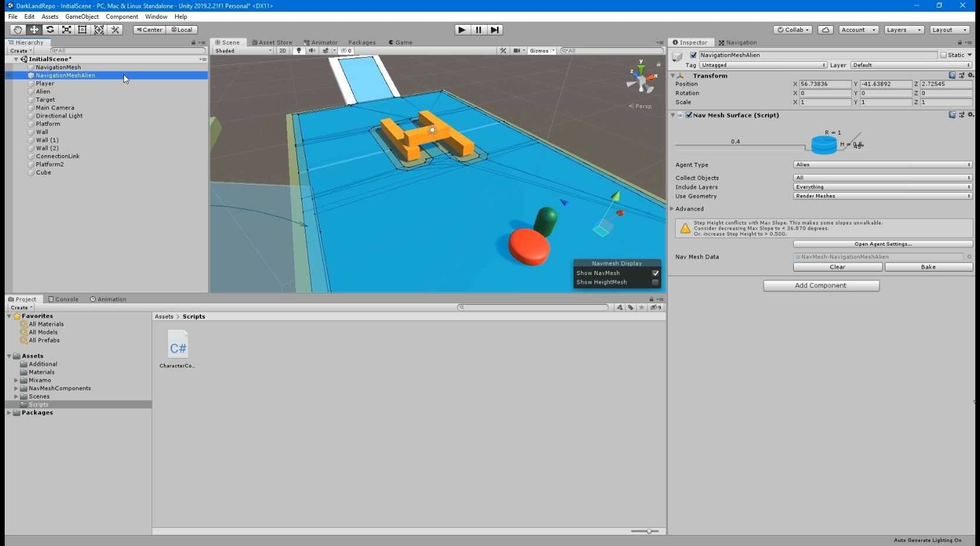Open the GameObject menu

(x=82, y=16)
